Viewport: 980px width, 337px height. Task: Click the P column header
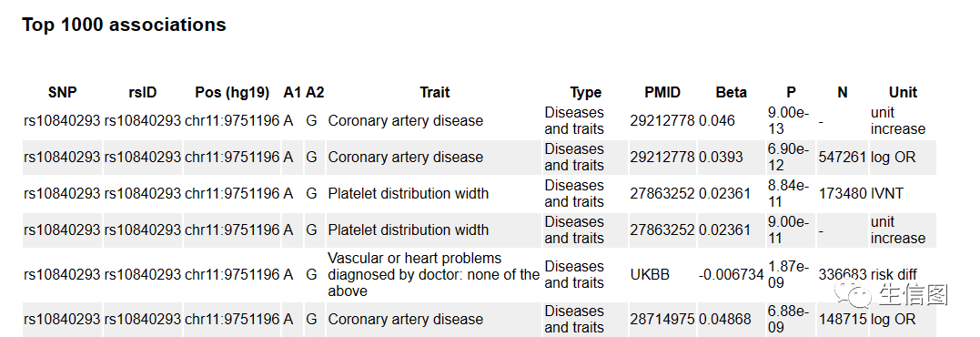[791, 93]
